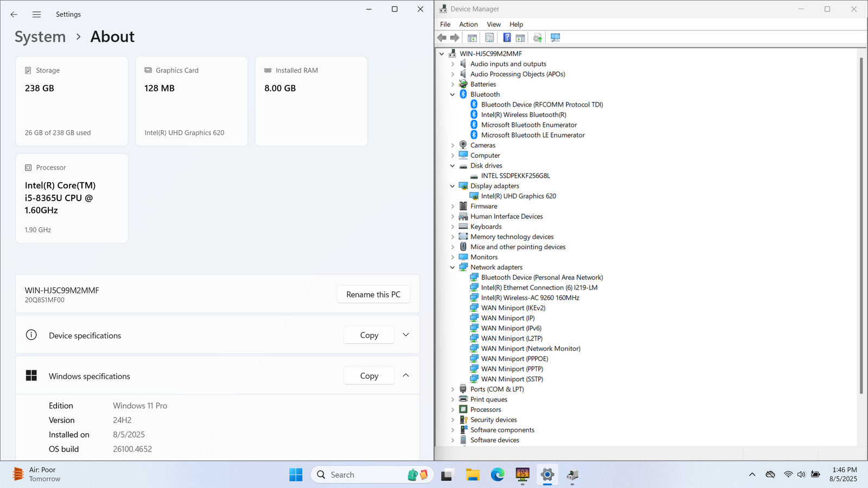The height and width of the screenshot is (488, 868).
Task: Collapse the Network adapters category
Action: (452, 267)
